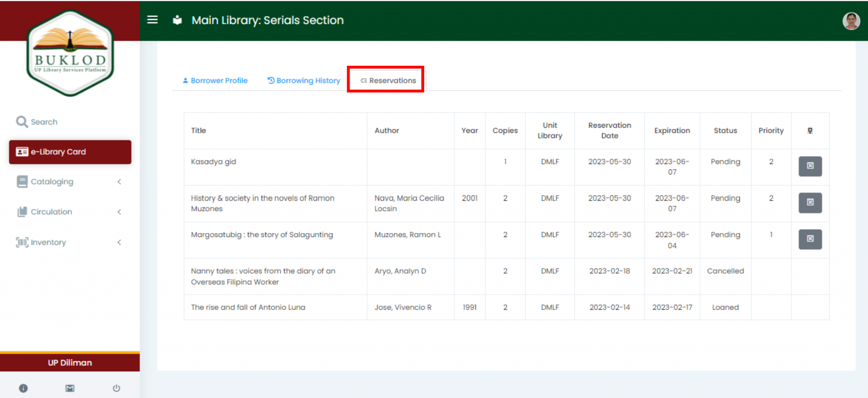Cancel the Margosatubig reservation
The image size is (868, 398).
[810, 239]
